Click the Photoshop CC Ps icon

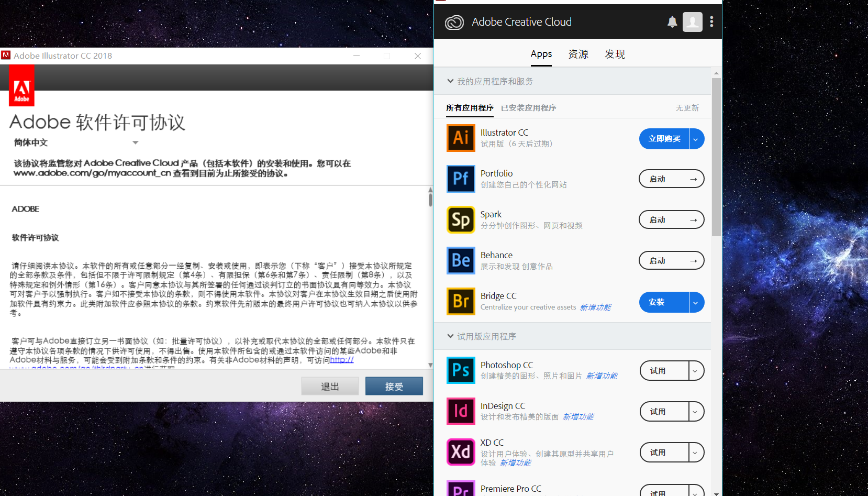coord(461,370)
